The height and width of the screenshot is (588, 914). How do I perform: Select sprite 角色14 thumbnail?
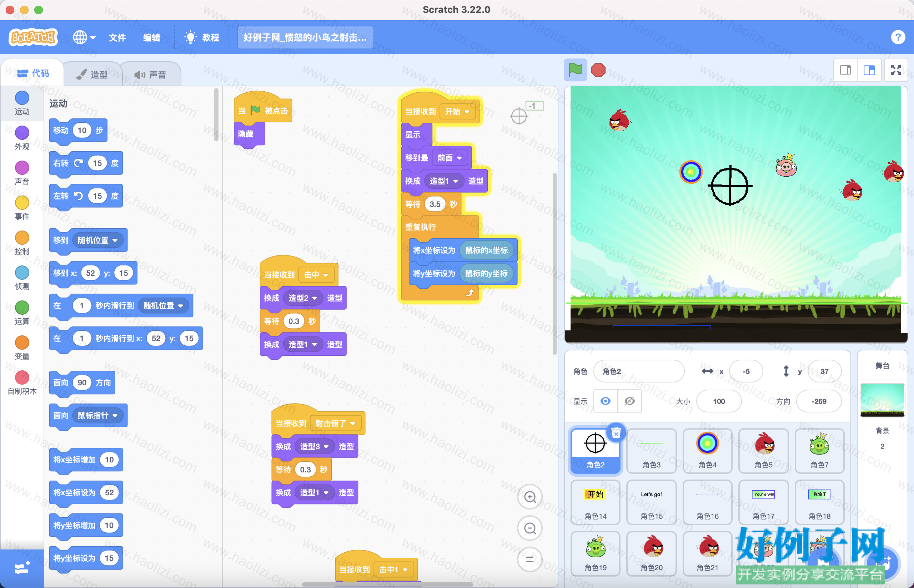click(x=596, y=502)
